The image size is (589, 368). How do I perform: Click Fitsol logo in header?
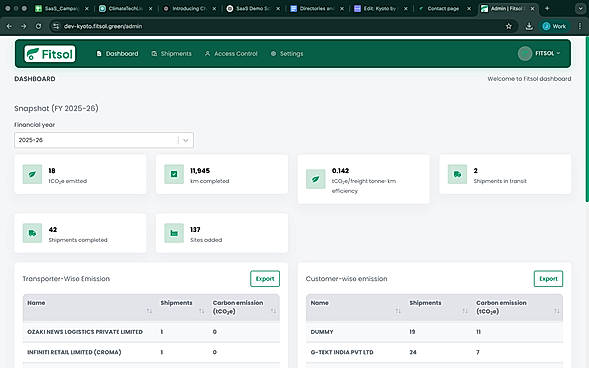(x=50, y=54)
